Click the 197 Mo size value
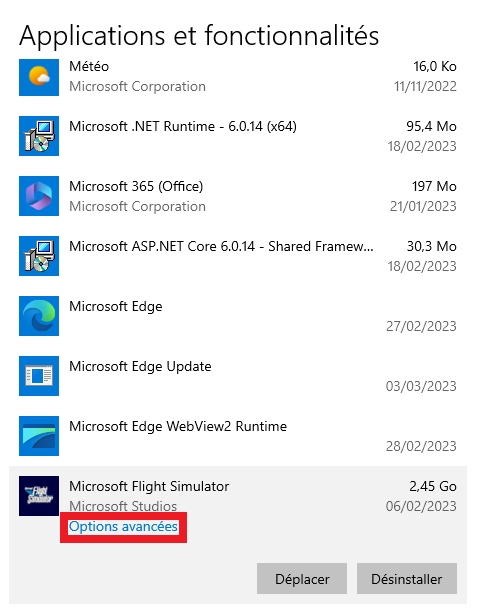The image size is (477, 611). click(x=434, y=186)
